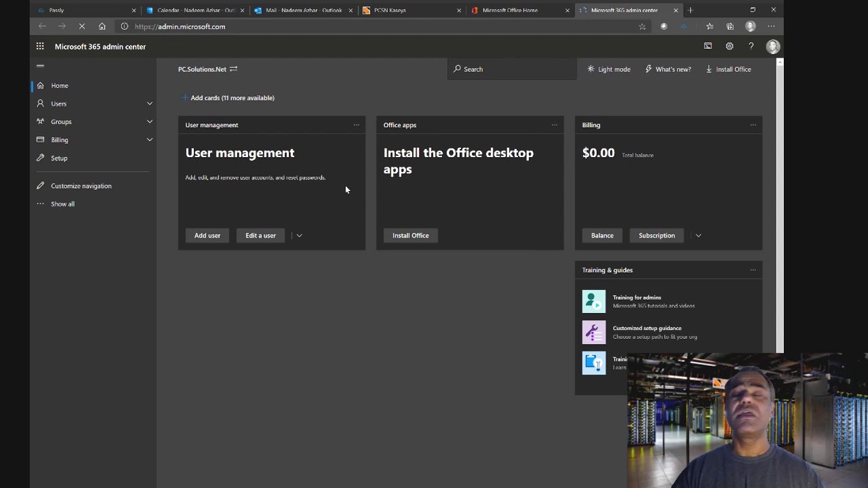The height and width of the screenshot is (488, 868).
Task: Open account avatar in admin center header
Action: pyautogui.click(x=773, y=46)
